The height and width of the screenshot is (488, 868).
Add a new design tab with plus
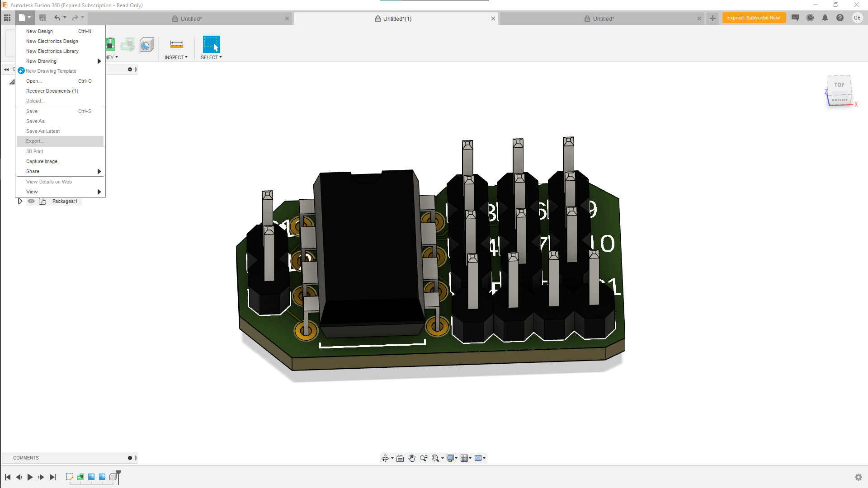click(x=712, y=18)
